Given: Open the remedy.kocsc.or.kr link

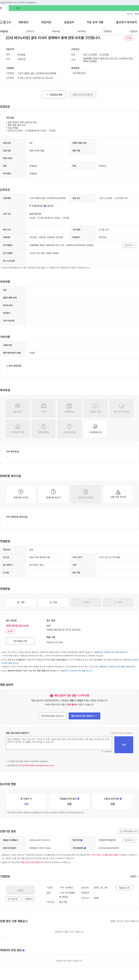Looking at the screenshot, I should tap(36, 765).
